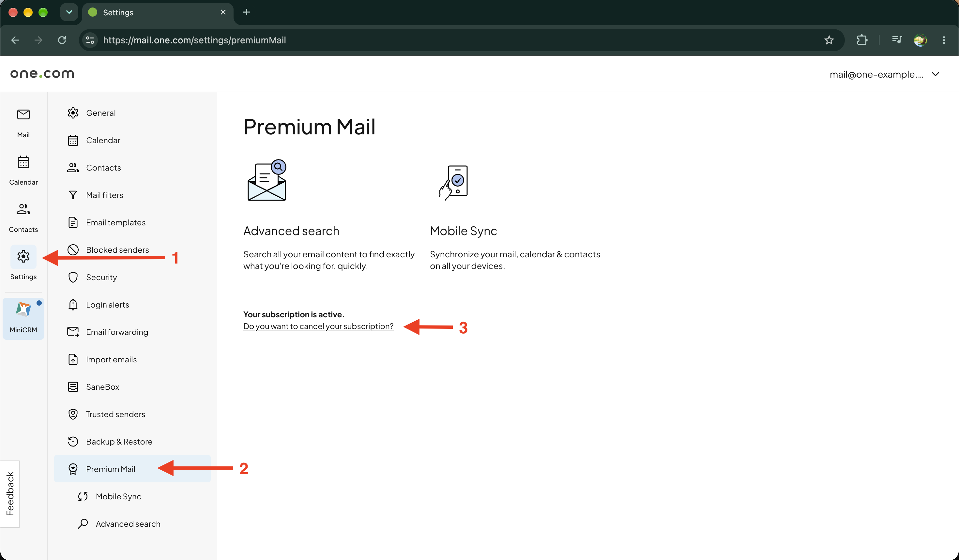Viewport: 959px width, 560px height.
Task: Click the Mobile Sync phone illustration
Action: tap(453, 183)
